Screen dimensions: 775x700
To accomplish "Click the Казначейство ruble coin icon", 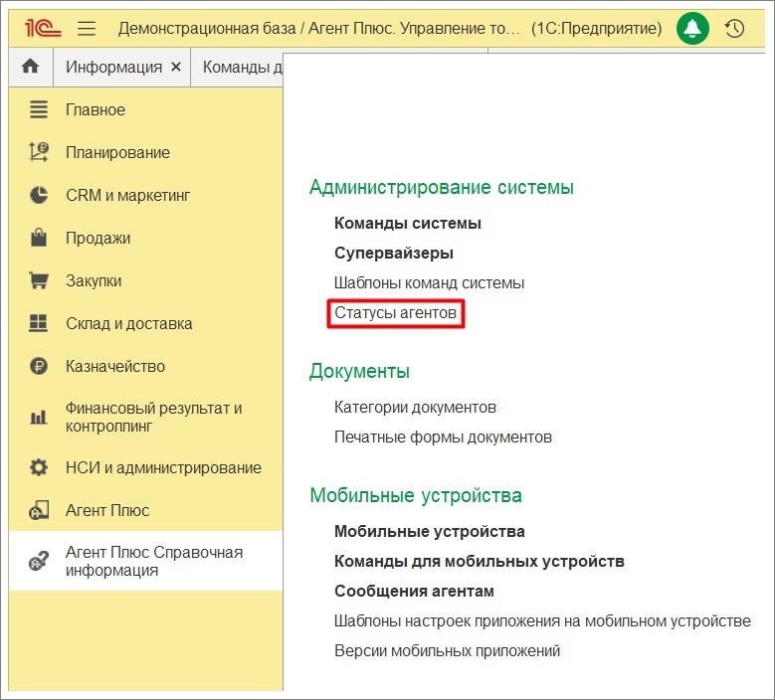I will [x=39, y=366].
